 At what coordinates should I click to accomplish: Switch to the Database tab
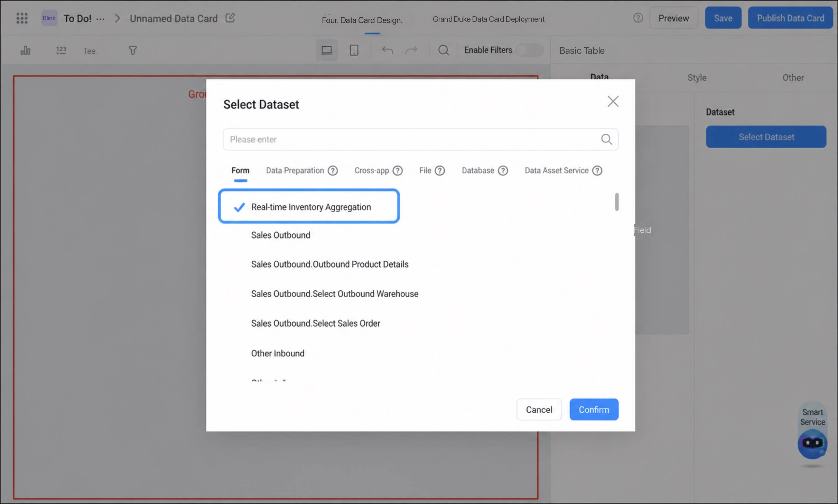pyautogui.click(x=478, y=170)
